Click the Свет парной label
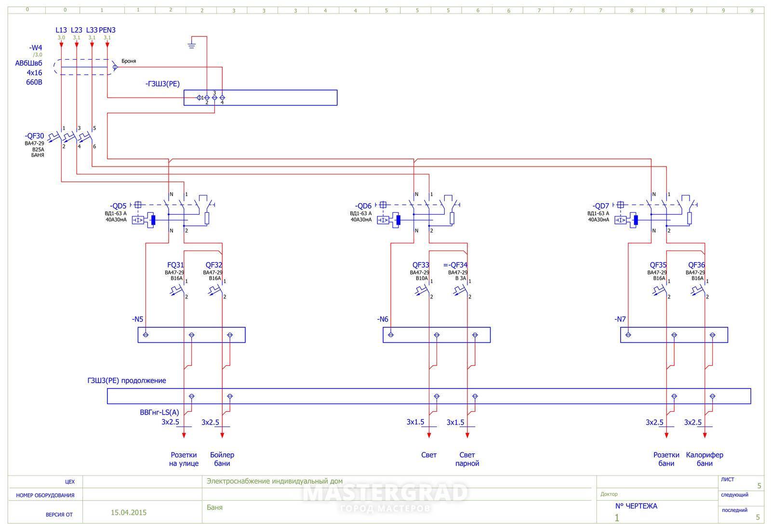The width and height of the screenshot is (771, 532). [467, 459]
